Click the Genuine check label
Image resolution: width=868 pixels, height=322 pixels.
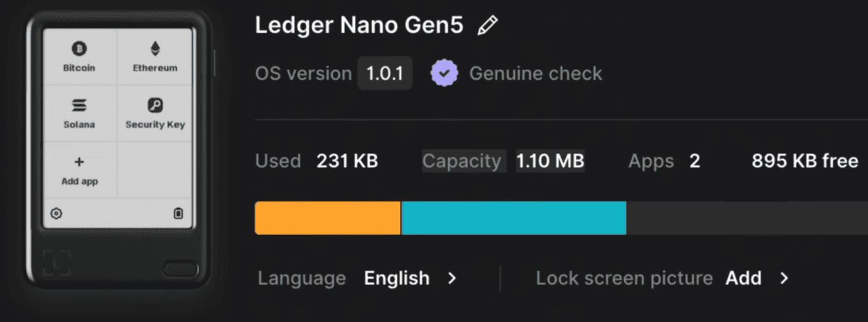tap(535, 73)
